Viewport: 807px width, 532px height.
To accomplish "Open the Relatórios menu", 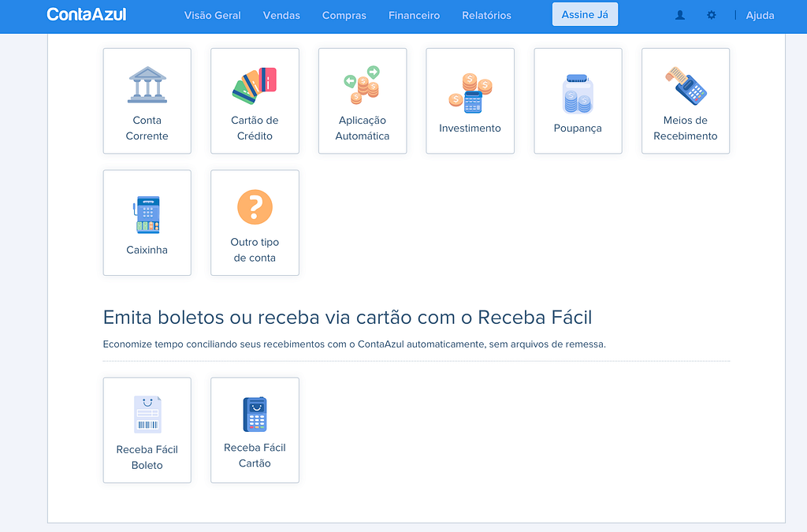I will point(487,16).
